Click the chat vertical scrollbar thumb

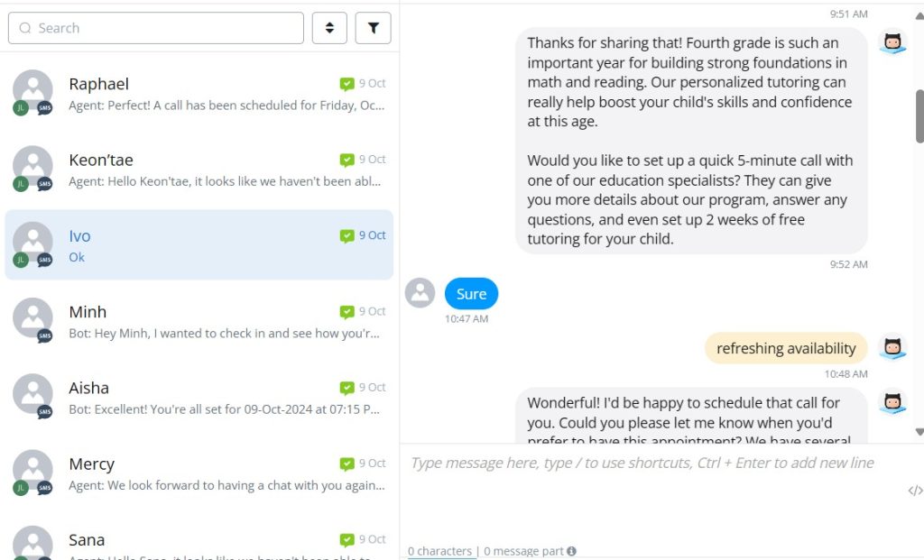[919, 115]
